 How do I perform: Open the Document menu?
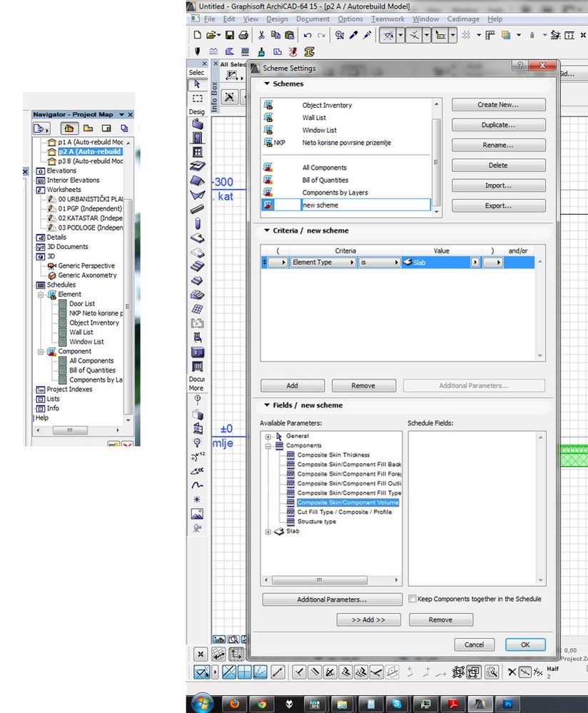(313, 19)
